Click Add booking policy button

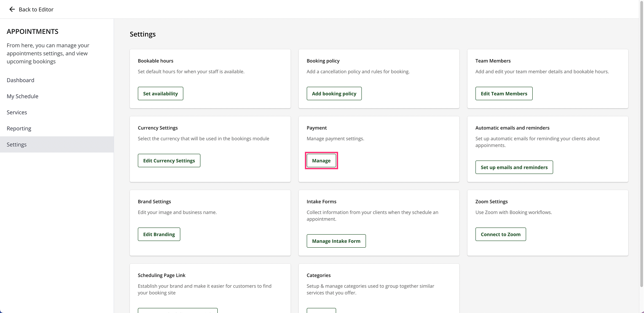point(334,93)
